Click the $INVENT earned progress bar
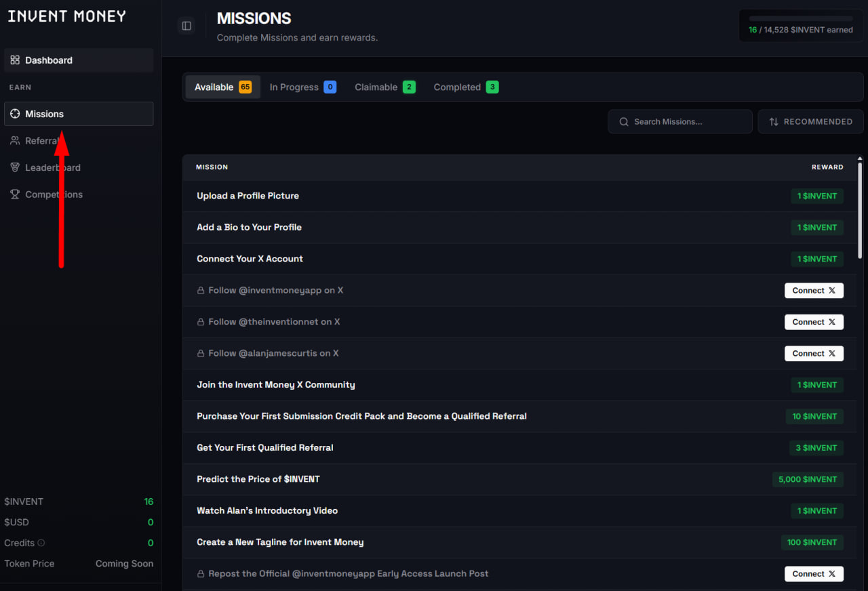Screen dimensions: 868x591 [801, 18]
